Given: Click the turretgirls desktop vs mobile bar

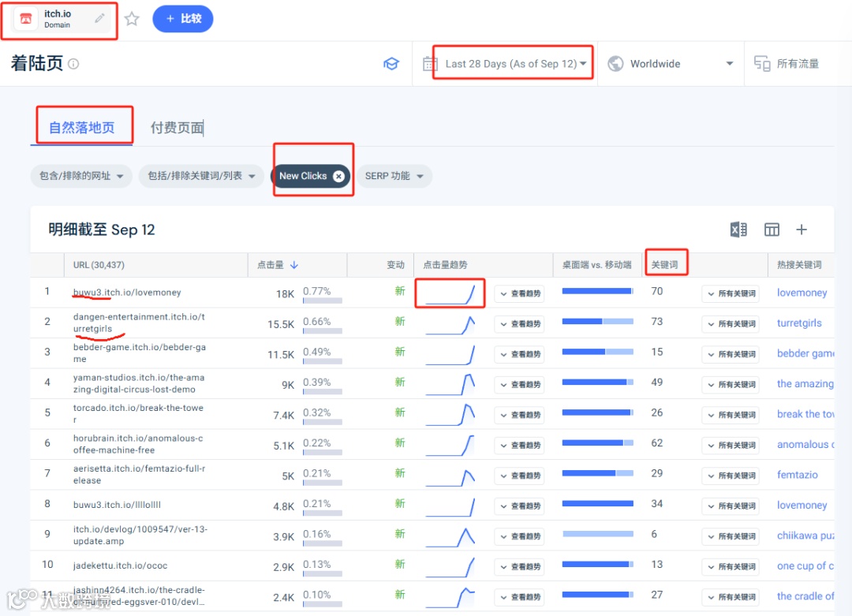Looking at the screenshot, I should pyautogui.click(x=598, y=322).
